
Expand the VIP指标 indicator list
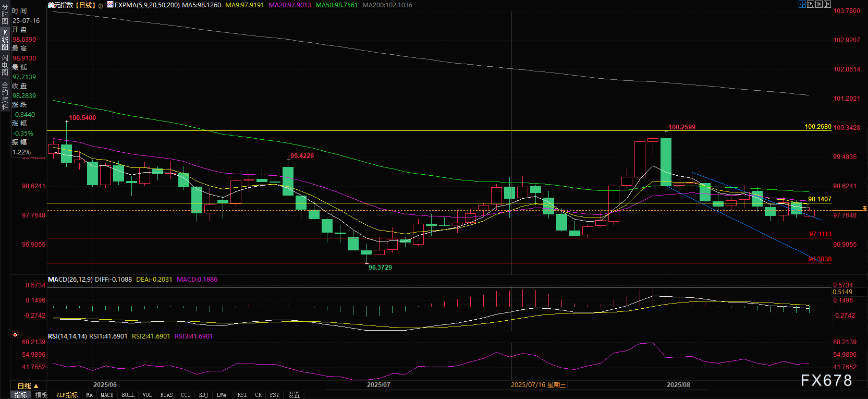click(67, 395)
